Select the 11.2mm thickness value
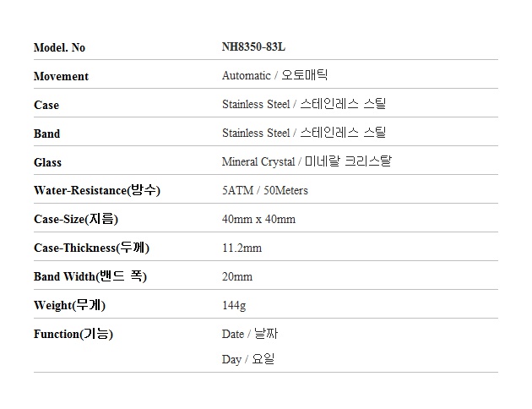 click(242, 248)
